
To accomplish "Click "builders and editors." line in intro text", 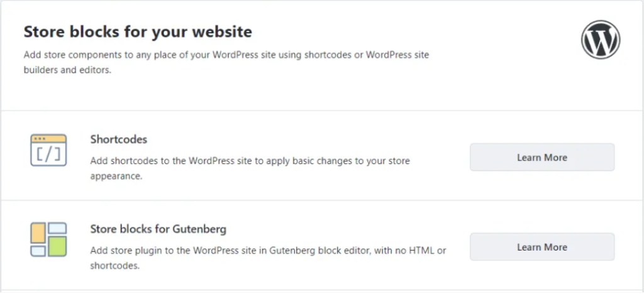I will pyautogui.click(x=67, y=70).
